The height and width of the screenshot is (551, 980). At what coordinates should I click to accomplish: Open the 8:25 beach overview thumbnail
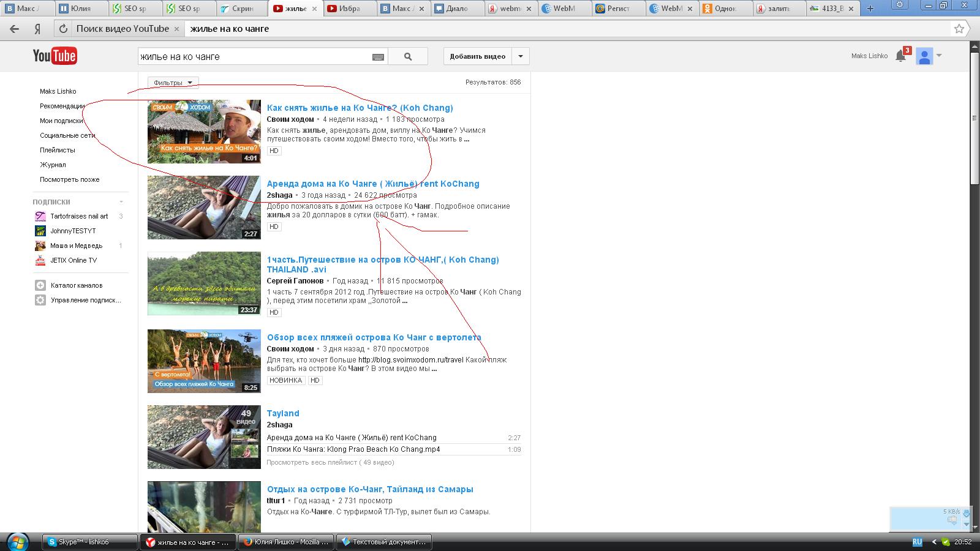tap(204, 361)
